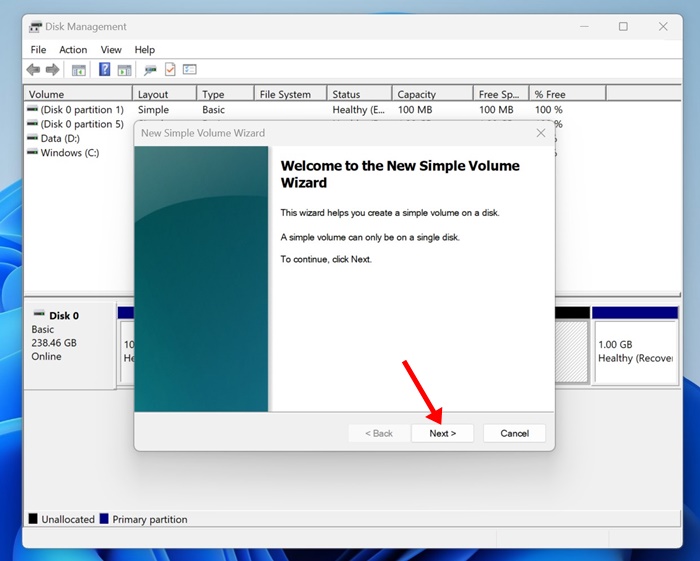Click Cancel in the wizard
The image size is (700, 561).
(514, 433)
